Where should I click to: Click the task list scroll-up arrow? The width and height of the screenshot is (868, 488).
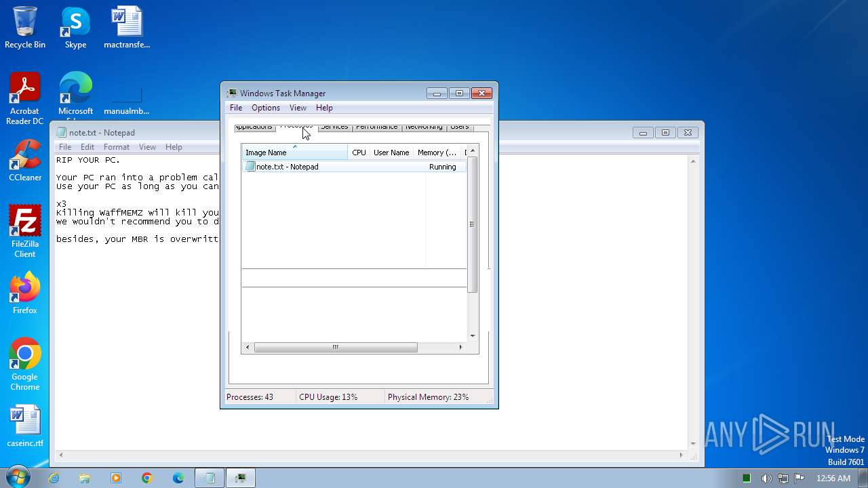[473, 150]
